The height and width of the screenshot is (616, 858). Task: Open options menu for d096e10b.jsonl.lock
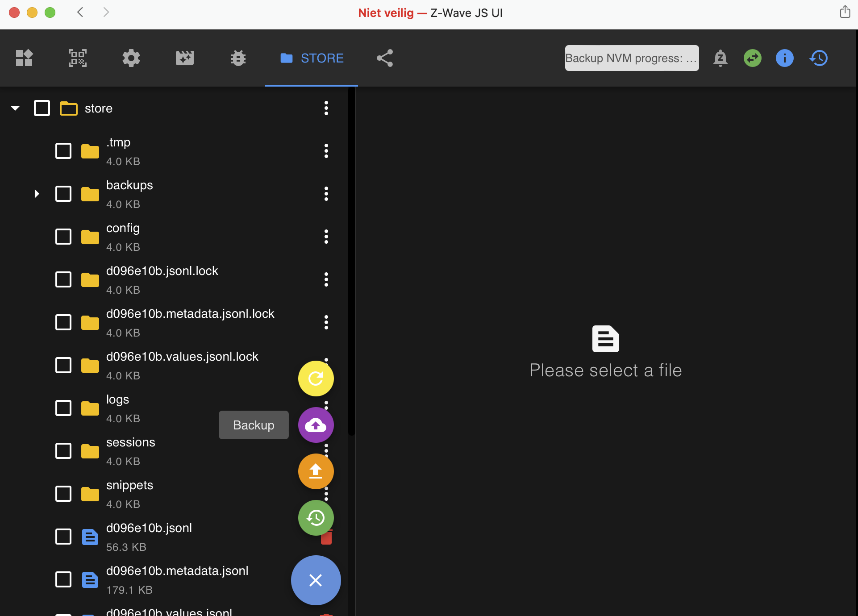click(326, 279)
